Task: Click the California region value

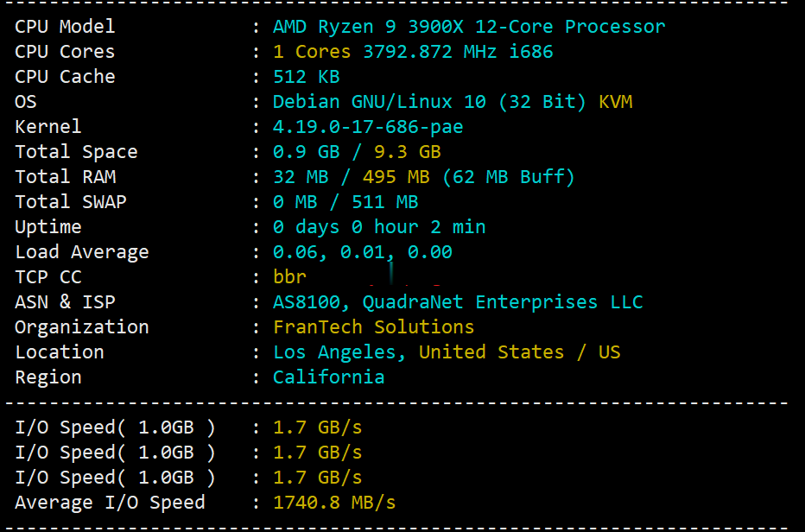Action: [328, 377]
